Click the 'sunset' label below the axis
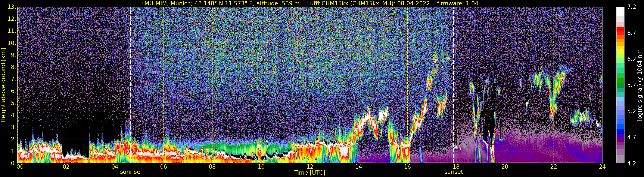Image resolution: width=644 pixels, height=177 pixels. coord(454,172)
